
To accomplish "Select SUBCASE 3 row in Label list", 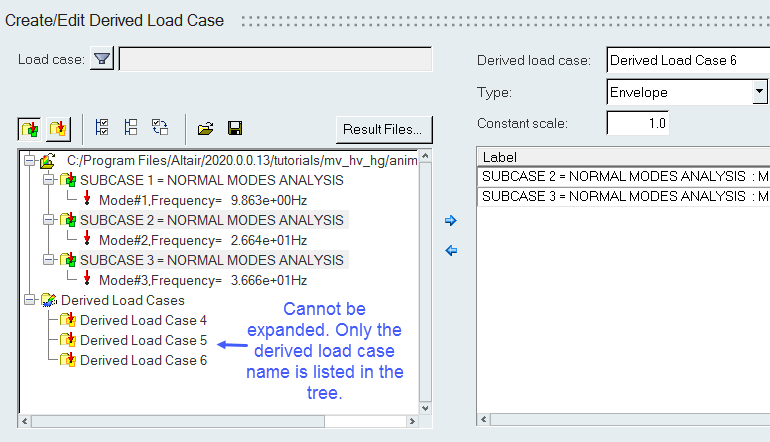I will [624, 196].
